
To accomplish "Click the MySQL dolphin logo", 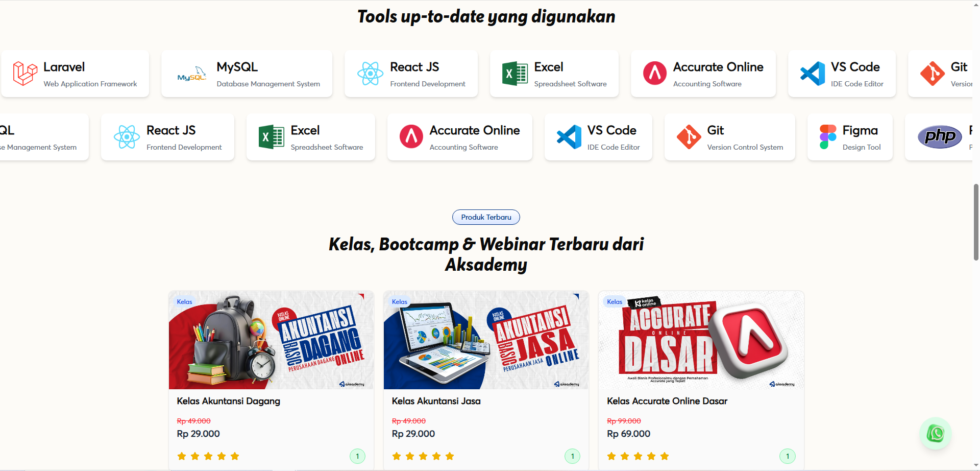I will click(191, 74).
